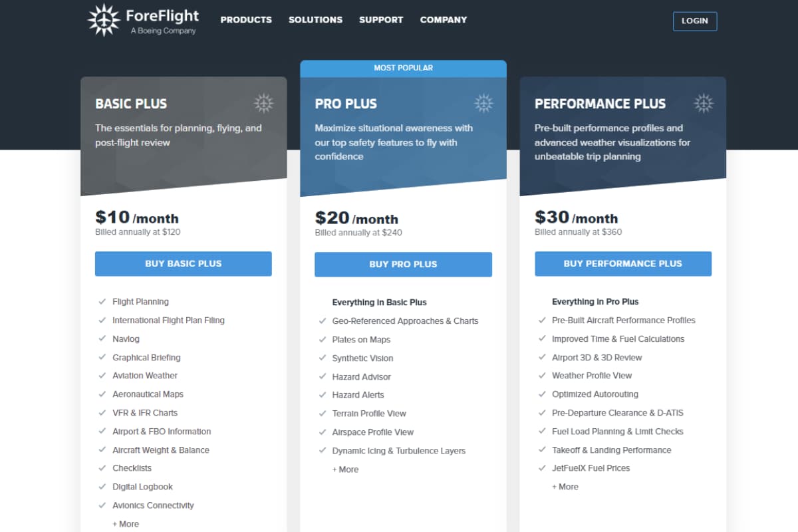
Task: Expand the + More list under Performance Plus
Action: [x=565, y=486]
